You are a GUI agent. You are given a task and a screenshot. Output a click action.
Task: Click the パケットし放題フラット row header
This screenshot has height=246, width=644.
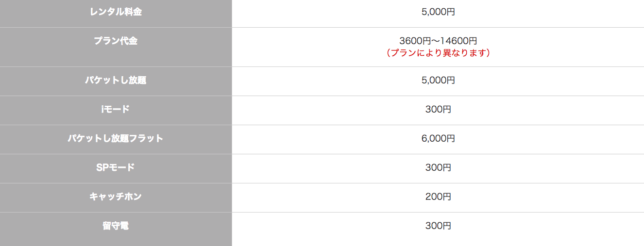(116, 138)
